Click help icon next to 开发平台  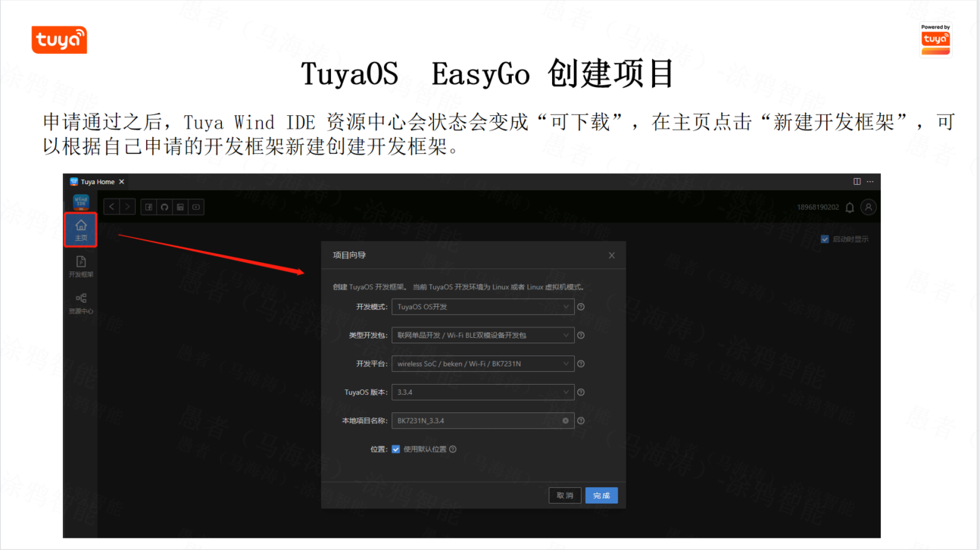[x=581, y=364]
